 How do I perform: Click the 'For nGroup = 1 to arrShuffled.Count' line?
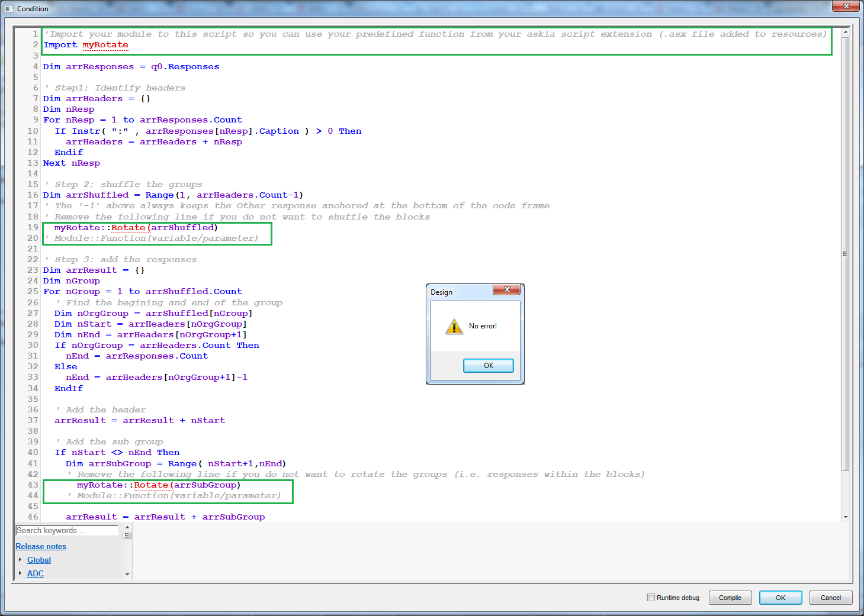pyautogui.click(x=143, y=292)
